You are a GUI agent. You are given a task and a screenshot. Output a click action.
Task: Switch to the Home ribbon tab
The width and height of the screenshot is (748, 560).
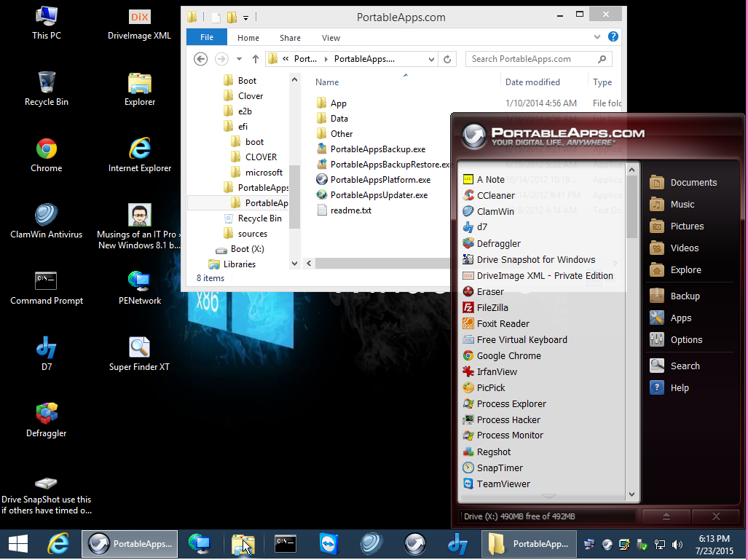pos(248,38)
